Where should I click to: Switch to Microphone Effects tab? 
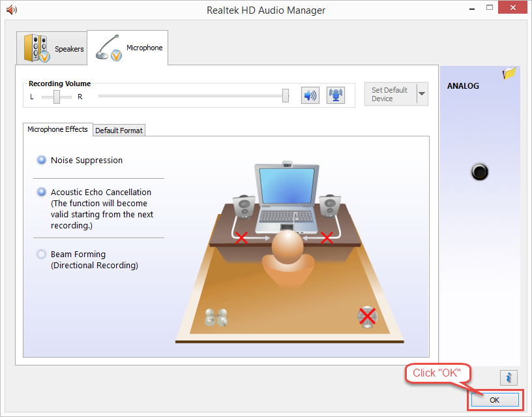click(57, 129)
